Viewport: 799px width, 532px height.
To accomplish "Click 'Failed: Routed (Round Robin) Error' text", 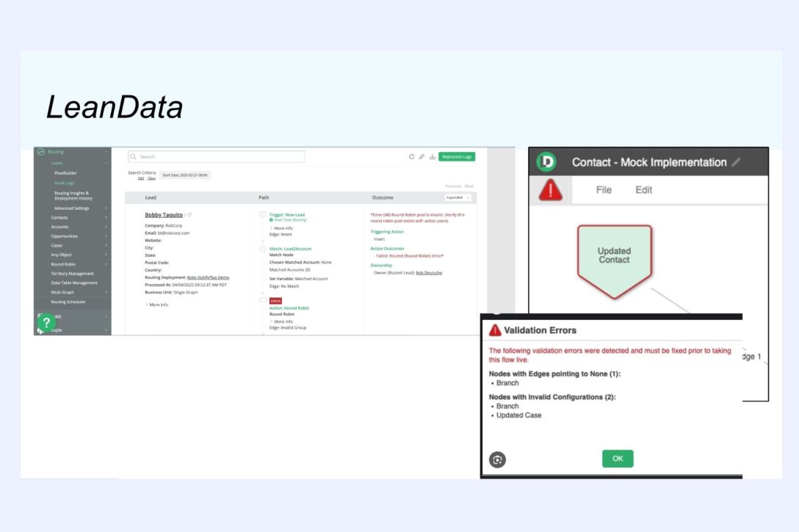I will pos(410,256).
